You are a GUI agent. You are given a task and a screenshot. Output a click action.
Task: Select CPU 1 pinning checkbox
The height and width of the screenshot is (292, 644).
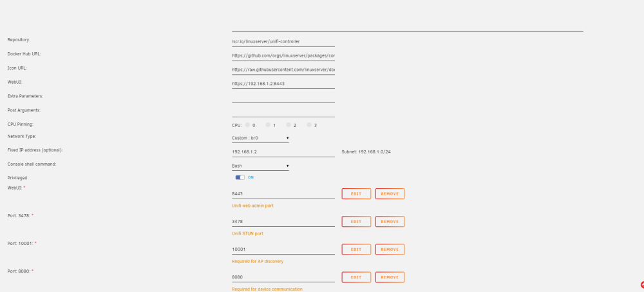pyautogui.click(x=268, y=124)
